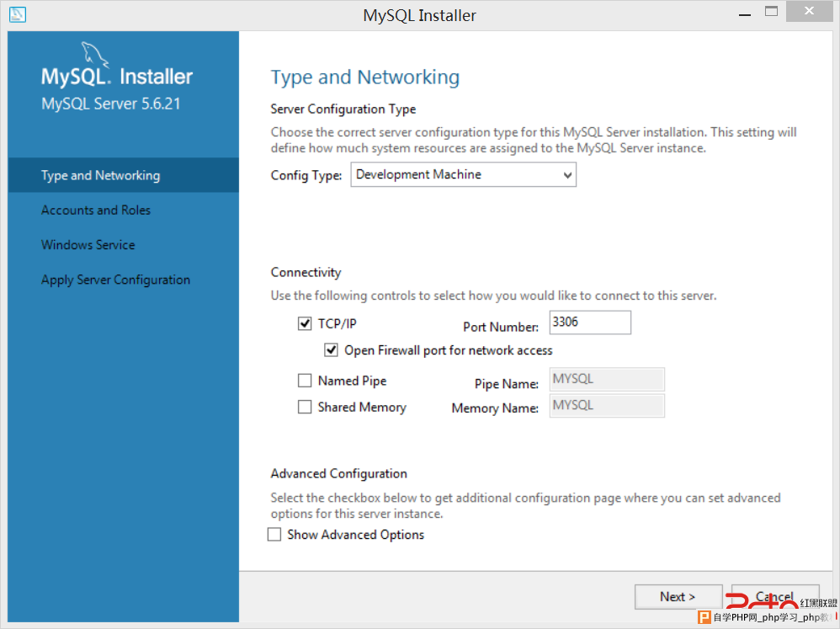Focus the Port Number field

coord(590,322)
